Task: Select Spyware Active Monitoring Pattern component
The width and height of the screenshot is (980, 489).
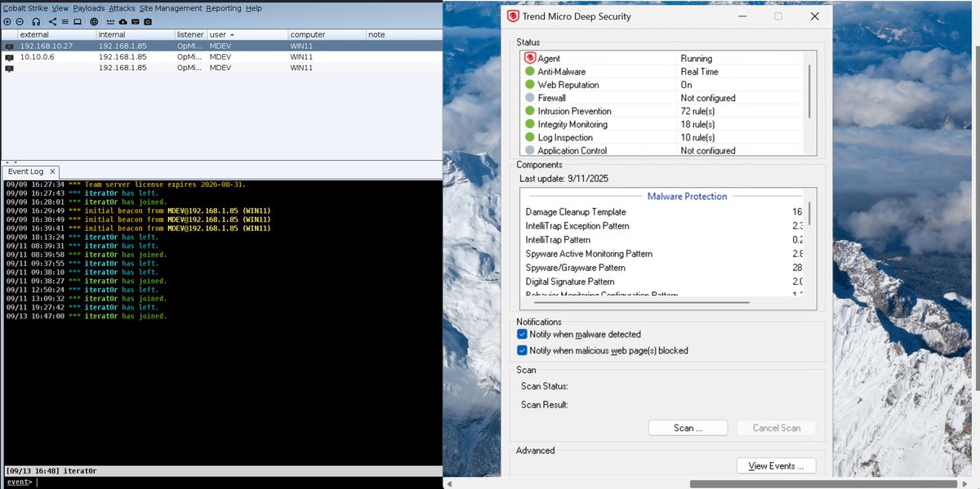Action: 589,254
